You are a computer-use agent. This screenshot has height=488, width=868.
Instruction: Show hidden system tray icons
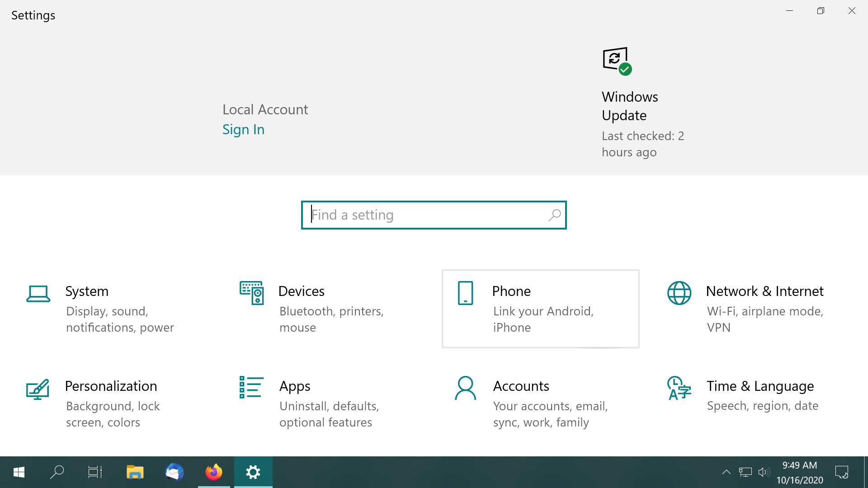726,472
